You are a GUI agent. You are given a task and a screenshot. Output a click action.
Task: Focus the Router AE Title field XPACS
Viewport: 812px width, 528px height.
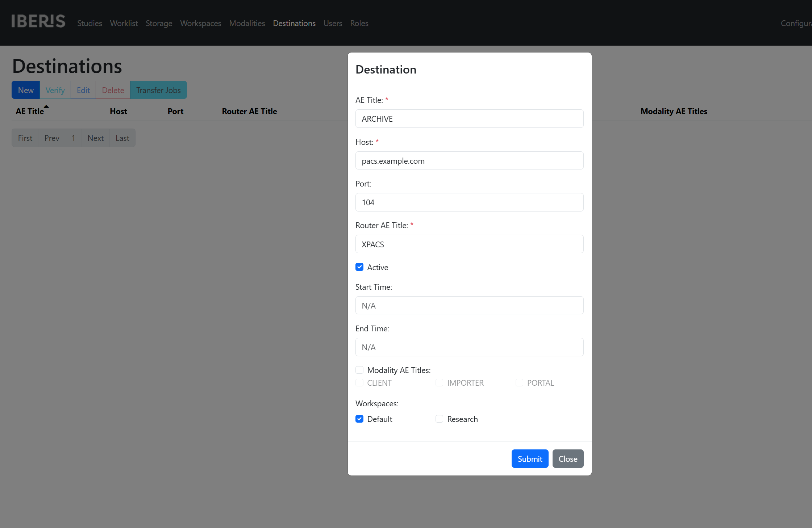(469, 244)
